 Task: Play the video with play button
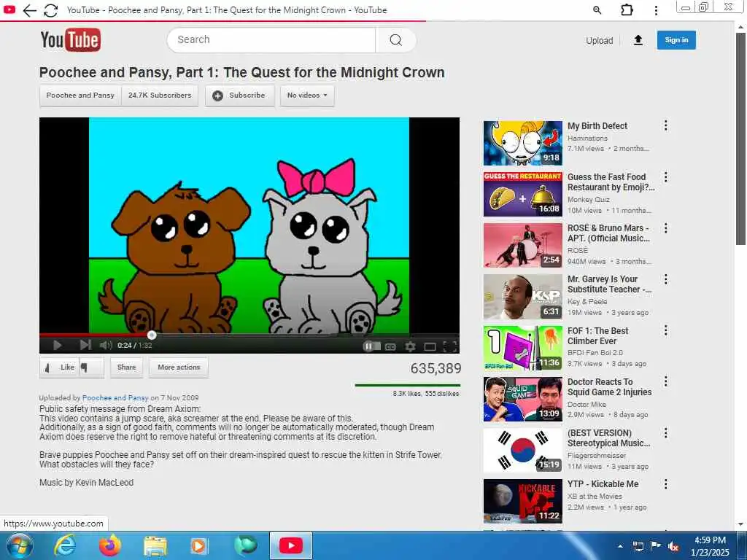point(57,345)
